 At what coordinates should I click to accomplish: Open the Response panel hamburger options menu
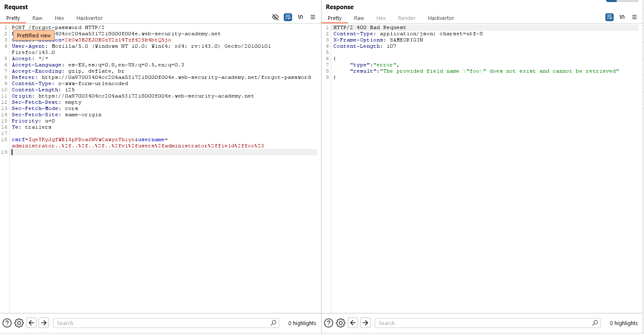pos(634,17)
